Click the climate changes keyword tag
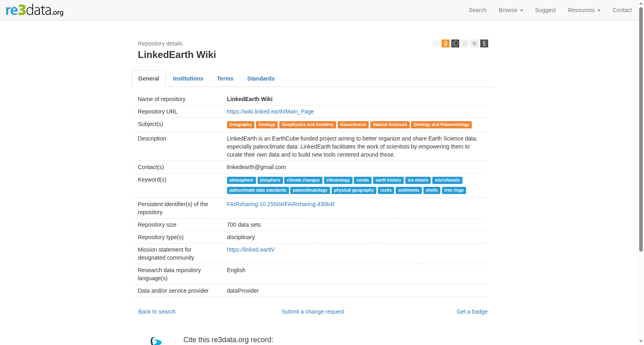This screenshot has width=644, height=345. (x=303, y=180)
